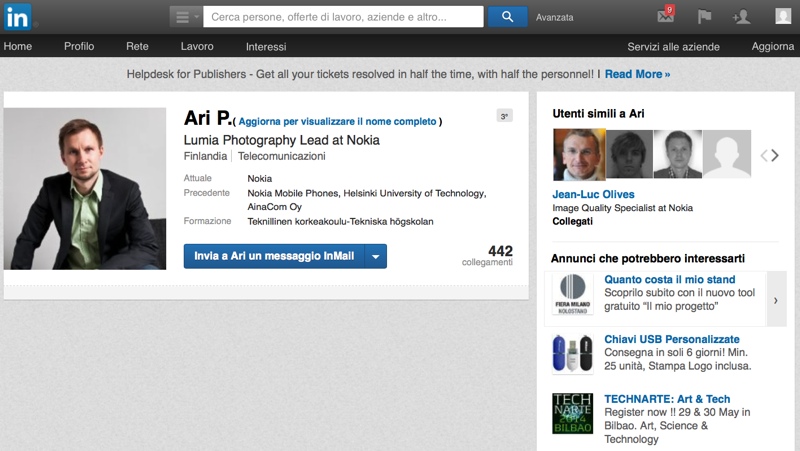The image size is (800, 451).
Task: Open the Interessi menu
Action: (266, 47)
